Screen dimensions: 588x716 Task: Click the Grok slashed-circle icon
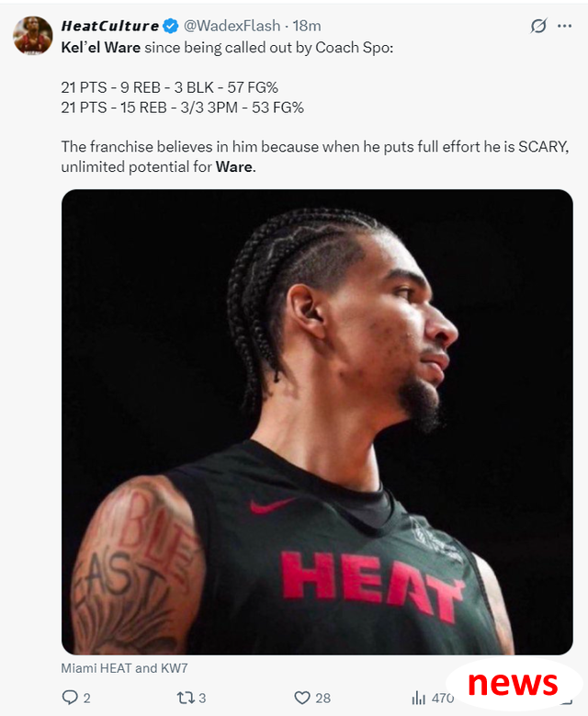pyautogui.click(x=538, y=26)
